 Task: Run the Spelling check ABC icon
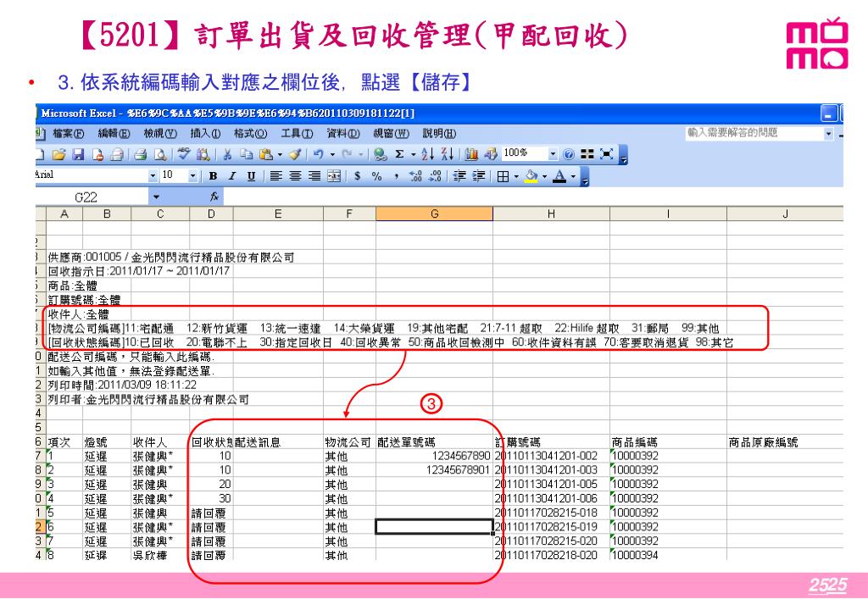(184, 154)
